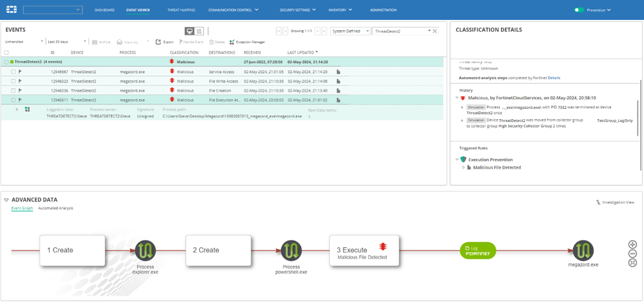Viewport: 644px width, 302px height.
Task: Flag event 12946036
Action: tap(19, 90)
